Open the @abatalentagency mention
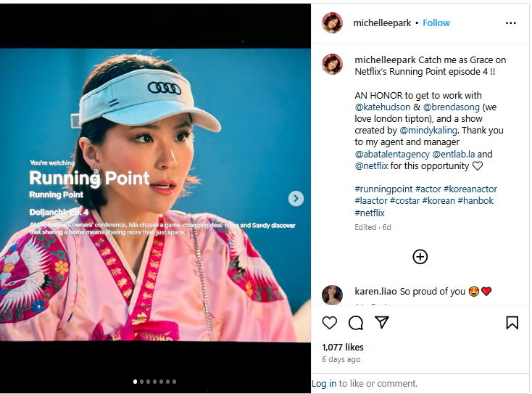 pyautogui.click(x=392, y=155)
